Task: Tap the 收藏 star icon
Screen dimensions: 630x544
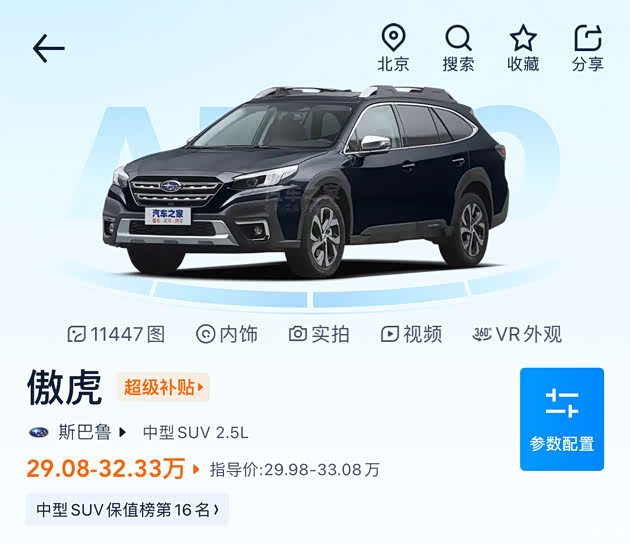Action: point(523,48)
